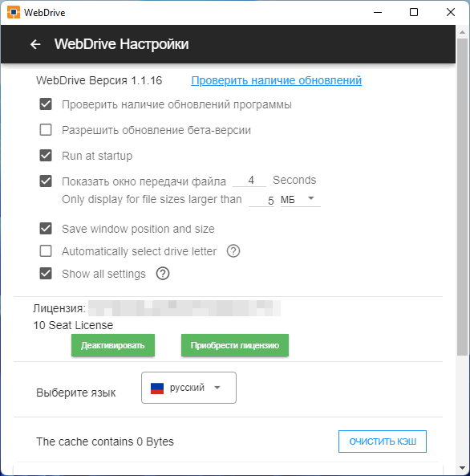Click the Деактивировать button
The image size is (470, 476).
(x=113, y=345)
